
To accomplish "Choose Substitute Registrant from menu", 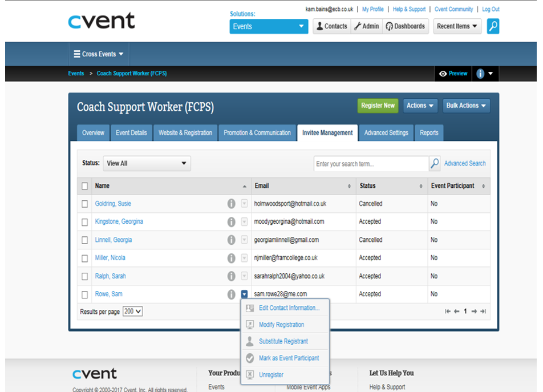I will point(285,341).
